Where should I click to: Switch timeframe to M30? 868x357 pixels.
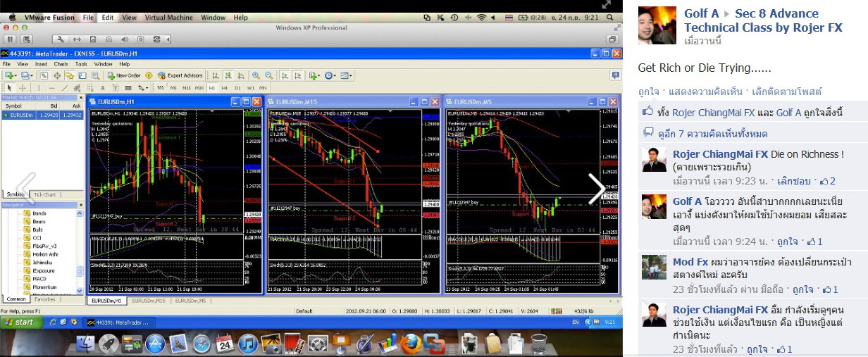coord(199,88)
